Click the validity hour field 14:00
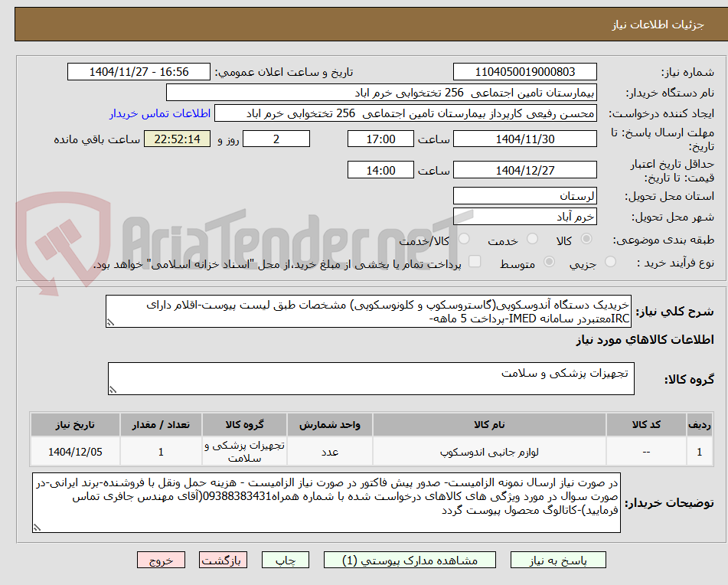The image size is (728, 585). click(x=380, y=170)
